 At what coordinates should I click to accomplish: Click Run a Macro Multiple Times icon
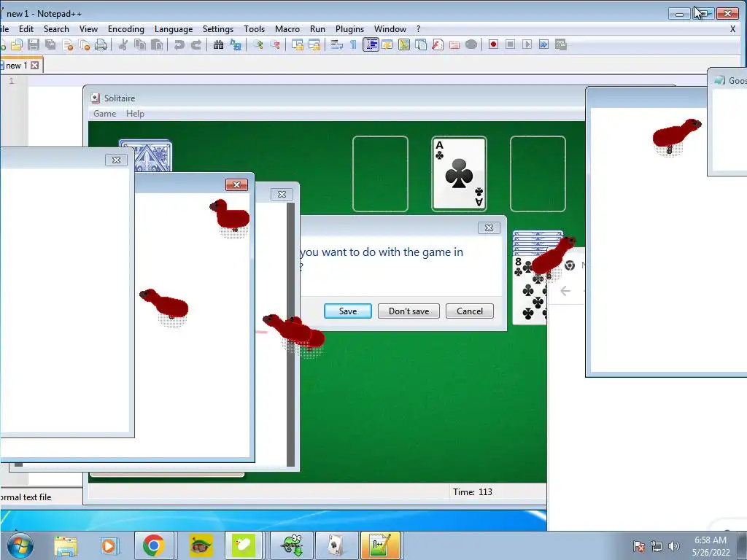(543, 44)
